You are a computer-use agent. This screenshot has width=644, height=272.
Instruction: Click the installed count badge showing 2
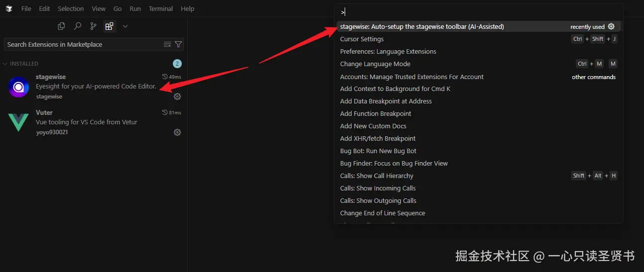[x=177, y=64]
